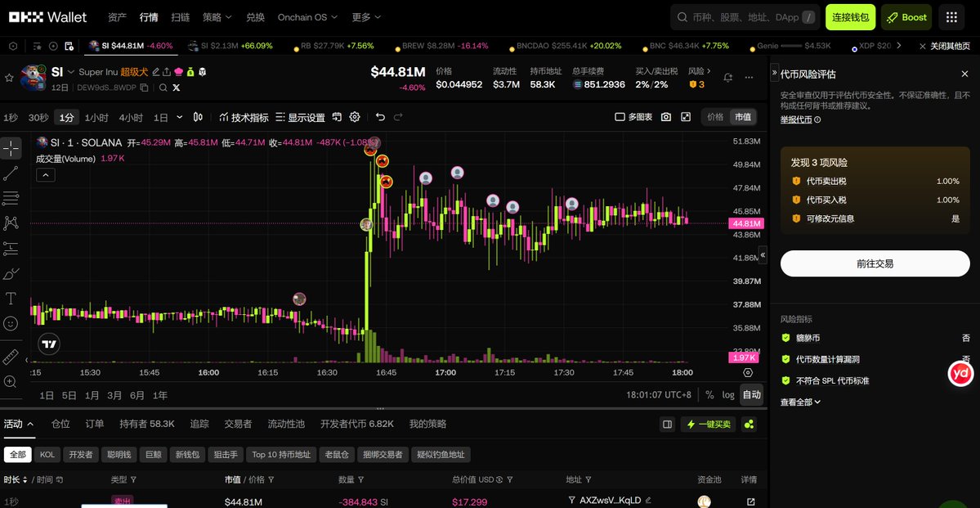Click the 18:01:07 UTC+8 timezone
The width and height of the screenshot is (980, 508).
click(660, 395)
